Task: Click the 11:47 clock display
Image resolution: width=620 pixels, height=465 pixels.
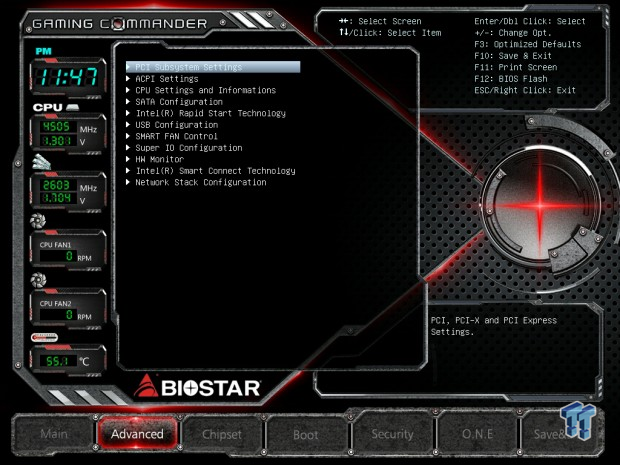Action: [68, 77]
